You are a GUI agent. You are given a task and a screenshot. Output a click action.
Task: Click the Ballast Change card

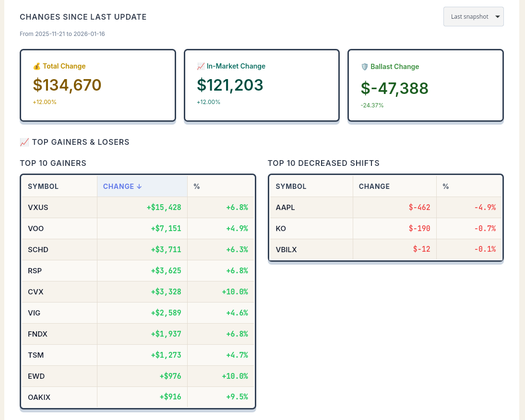coord(425,85)
